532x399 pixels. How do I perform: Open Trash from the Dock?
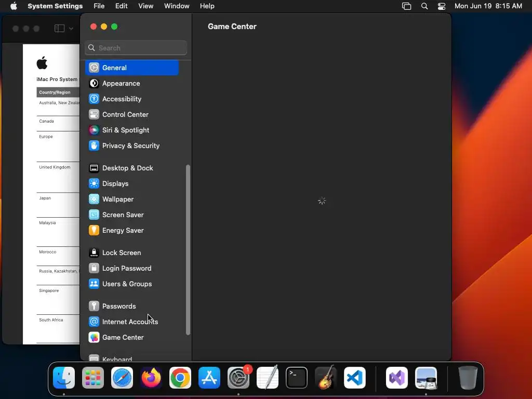468,378
